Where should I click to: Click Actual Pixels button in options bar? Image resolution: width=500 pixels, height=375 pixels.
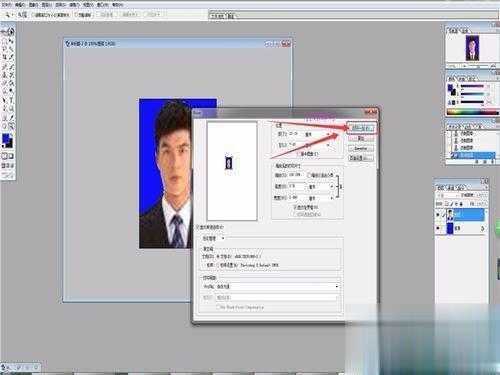pyautogui.click(x=107, y=14)
